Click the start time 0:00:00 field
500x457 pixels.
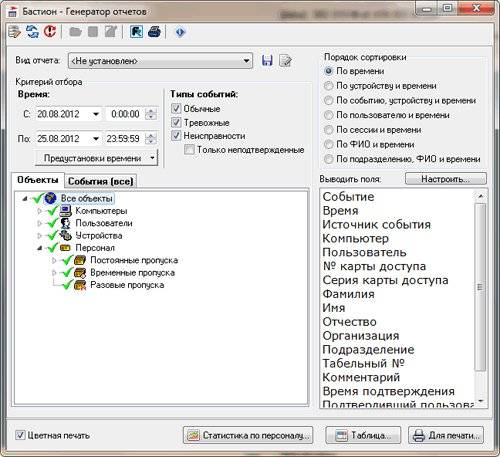[125, 114]
